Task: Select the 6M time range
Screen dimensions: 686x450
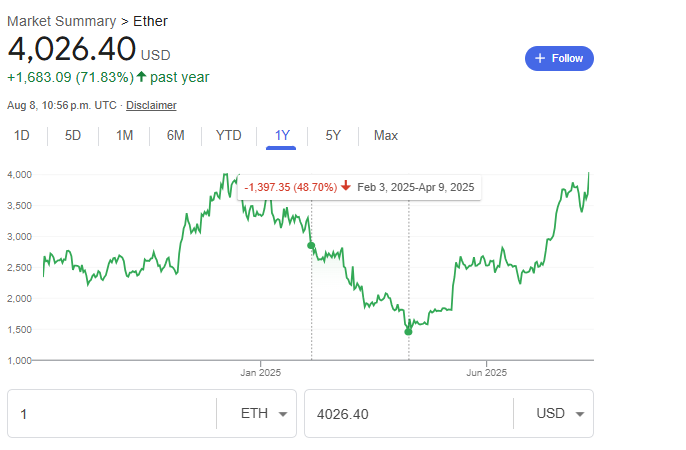Action: pos(175,136)
